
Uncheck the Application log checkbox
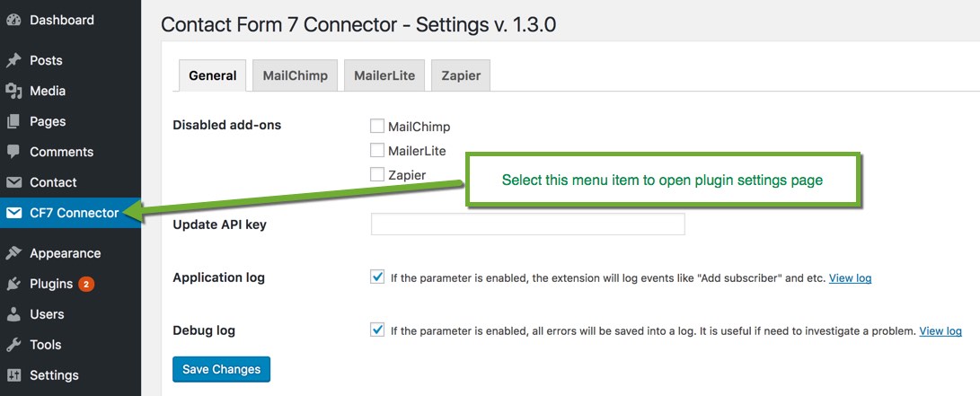click(377, 277)
